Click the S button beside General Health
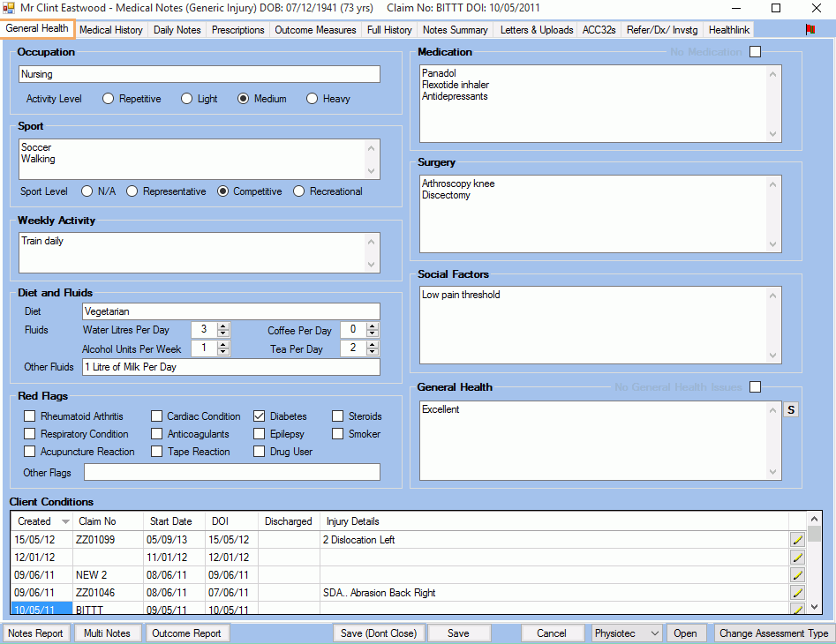 point(790,409)
